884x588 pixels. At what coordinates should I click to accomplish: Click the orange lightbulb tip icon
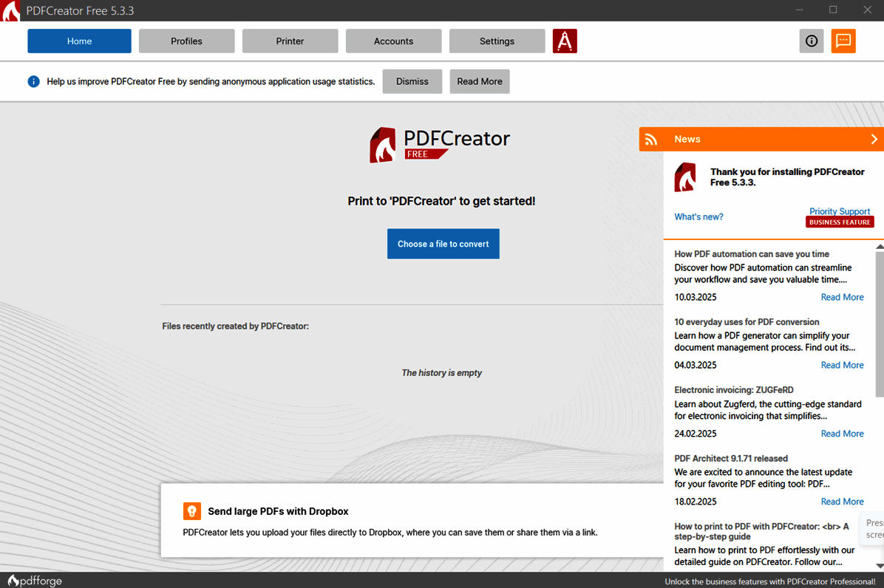(191, 511)
